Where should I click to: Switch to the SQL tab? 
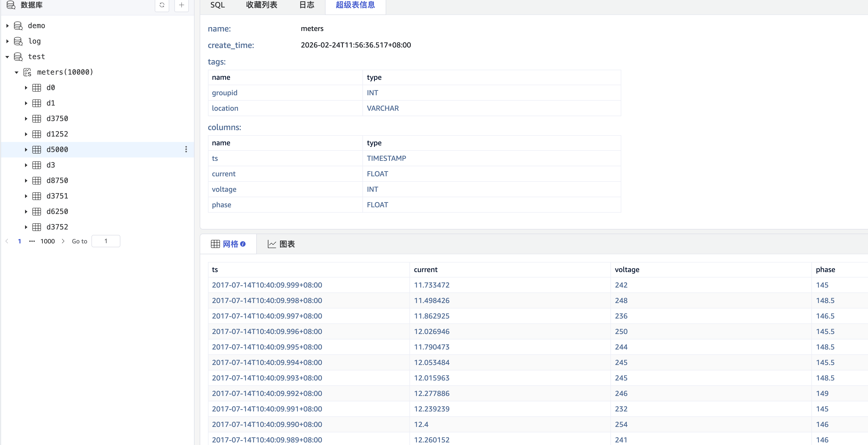pos(217,5)
